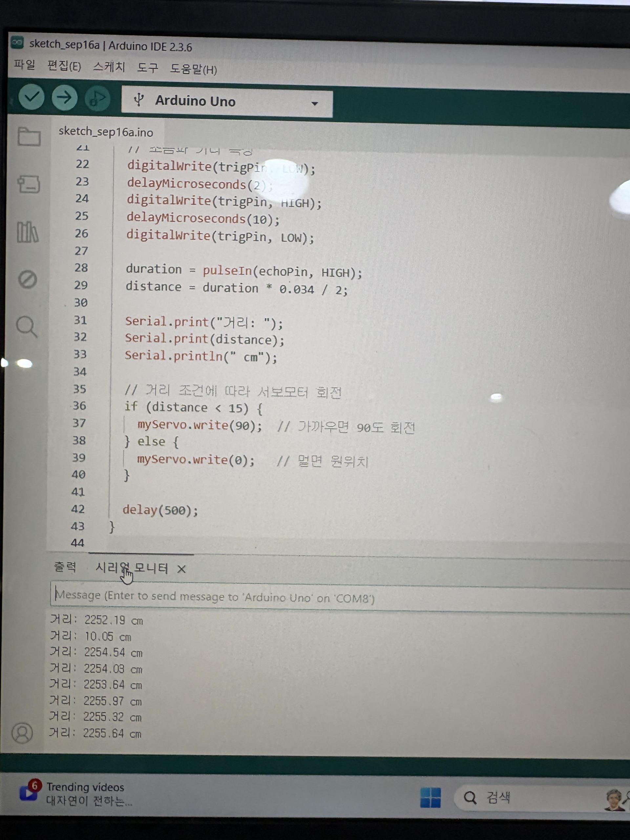Click the Arduino IDE logo in the title bar
This screenshot has width=630, height=840.
coord(17,43)
